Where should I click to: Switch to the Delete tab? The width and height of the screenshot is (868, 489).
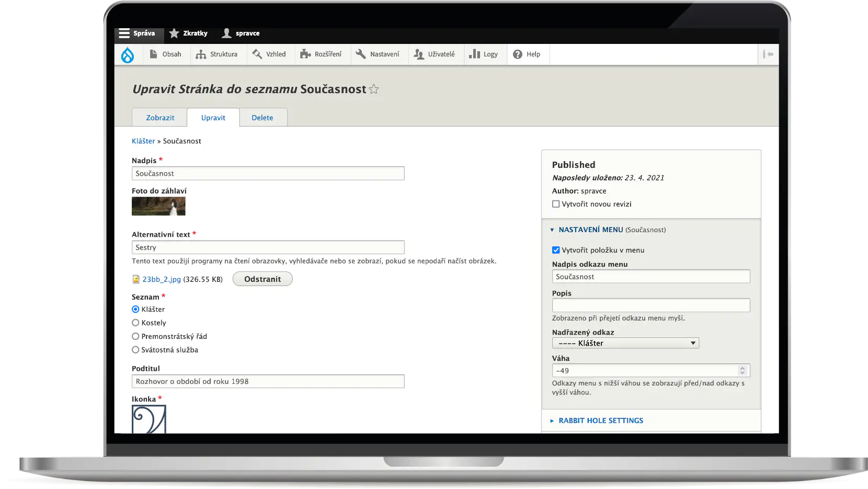pos(262,118)
